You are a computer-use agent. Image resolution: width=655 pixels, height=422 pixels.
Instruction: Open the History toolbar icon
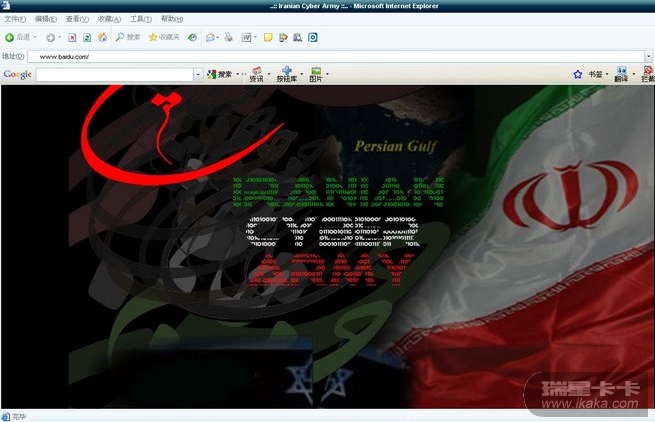coord(192,38)
